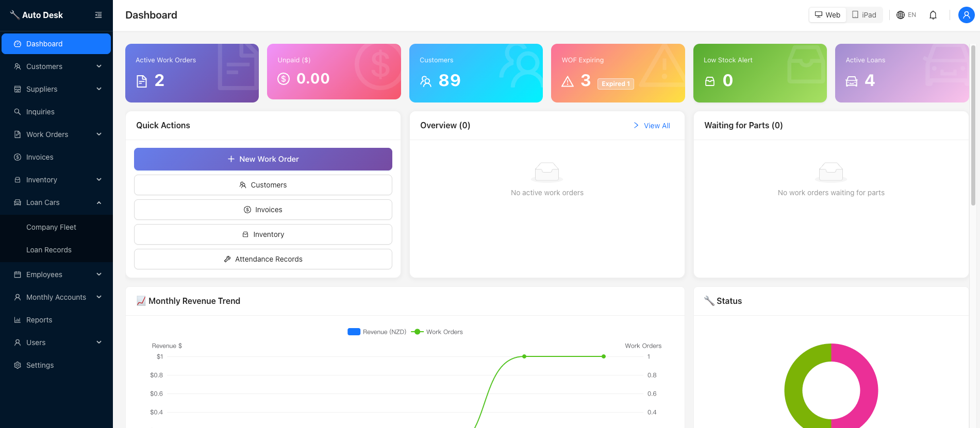Go to Settings in the sidebar
The image size is (980, 428).
(56, 365)
